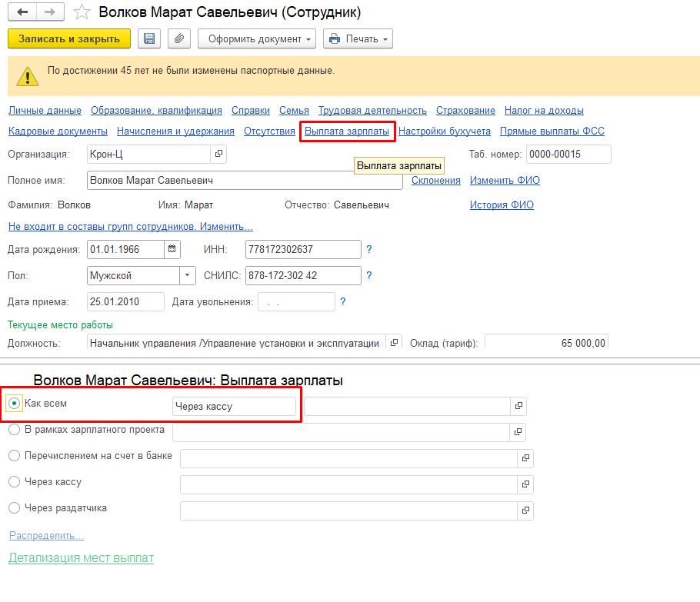Click the help question mark beside ИНН
This screenshot has height=602, width=700.
point(368,249)
